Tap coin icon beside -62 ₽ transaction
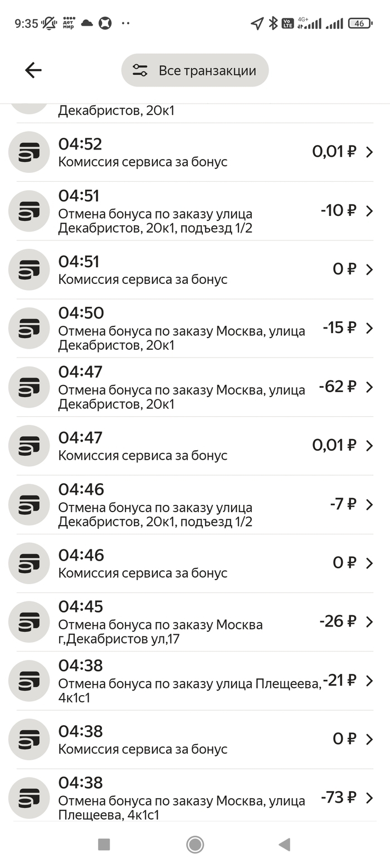The height and width of the screenshot is (868, 390). pyautogui.click(x=29, y=387)
